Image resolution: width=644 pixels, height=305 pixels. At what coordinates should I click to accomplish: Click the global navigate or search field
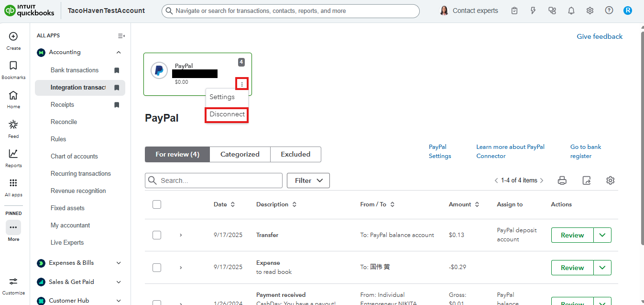point(291,11)
